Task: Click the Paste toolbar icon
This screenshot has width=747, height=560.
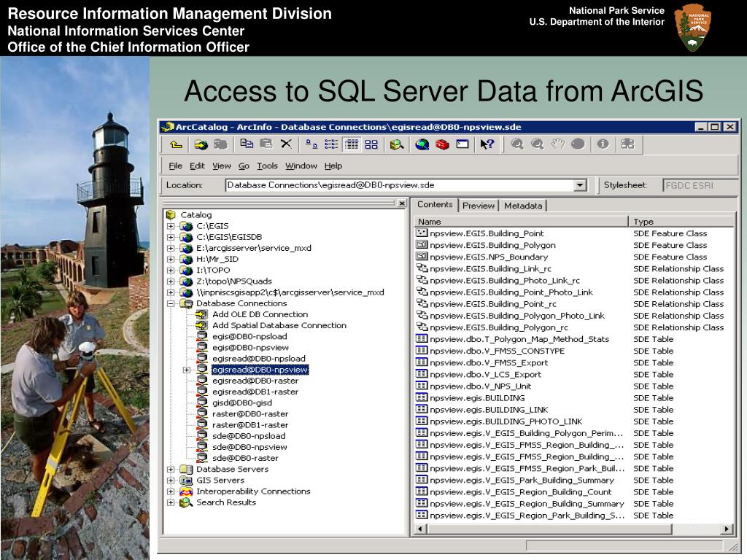Action: [266, 144]
